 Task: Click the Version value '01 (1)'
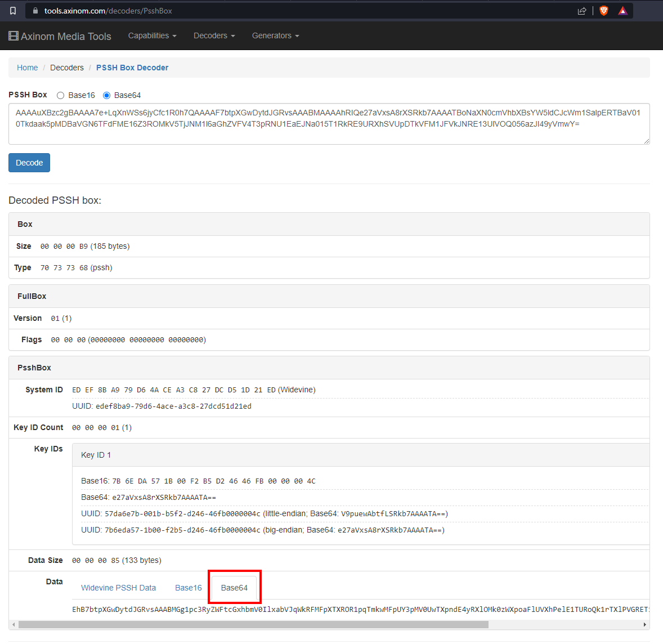pos(61,319)
